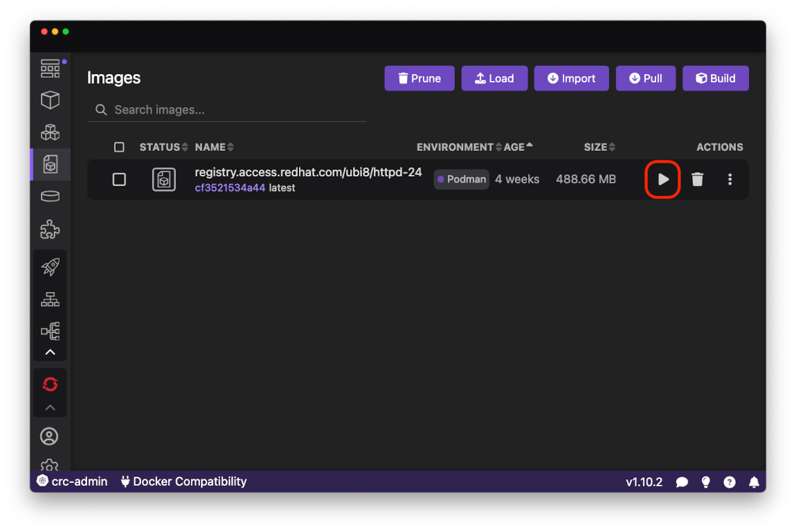Viewport: 796px width, 532px height.
Task: Run the httpd-24 image with play button
Action: (x=662, y=179)
